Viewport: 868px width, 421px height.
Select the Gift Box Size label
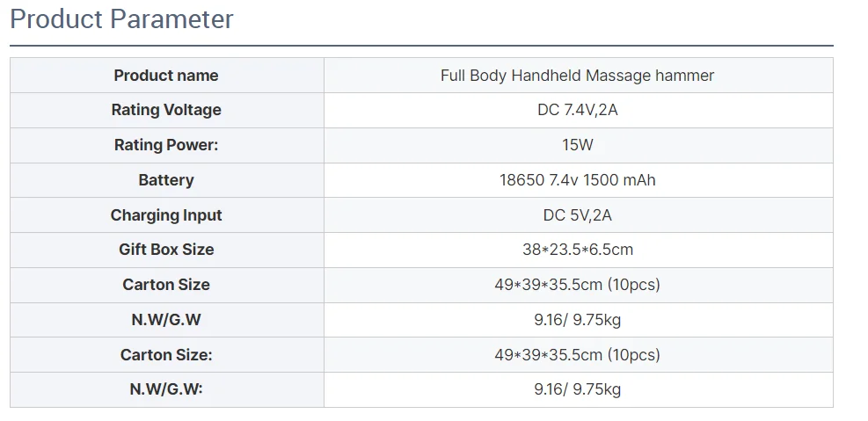click(x=166, y=250)
